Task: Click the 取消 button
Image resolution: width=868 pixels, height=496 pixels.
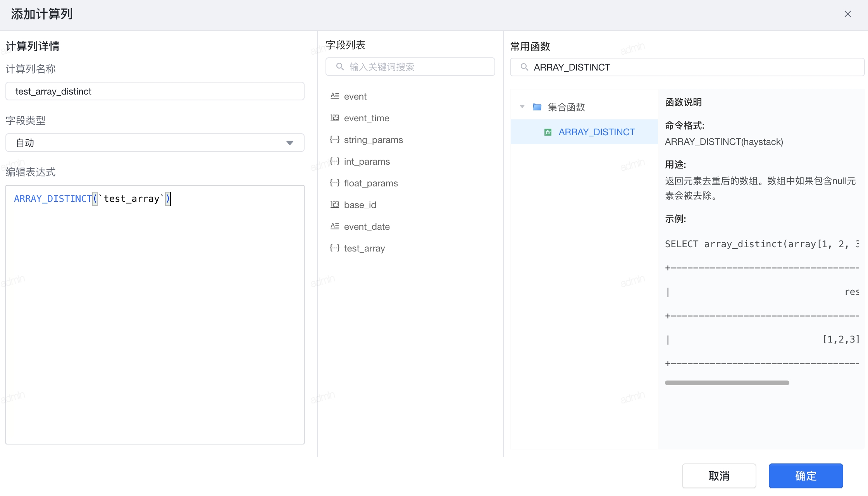Action: 719,475
